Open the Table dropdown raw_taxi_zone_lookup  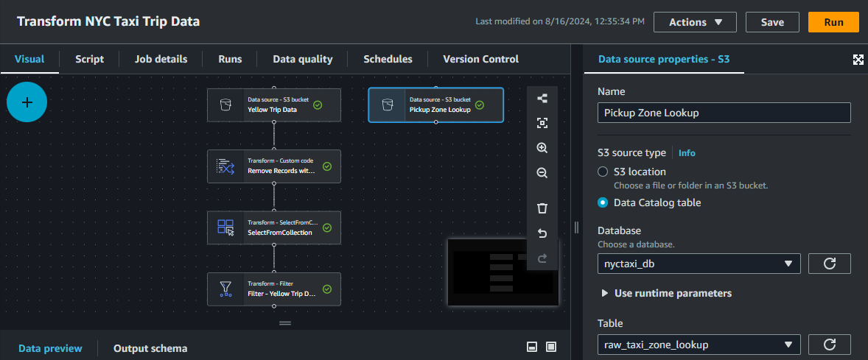click(x=699, y=345)
